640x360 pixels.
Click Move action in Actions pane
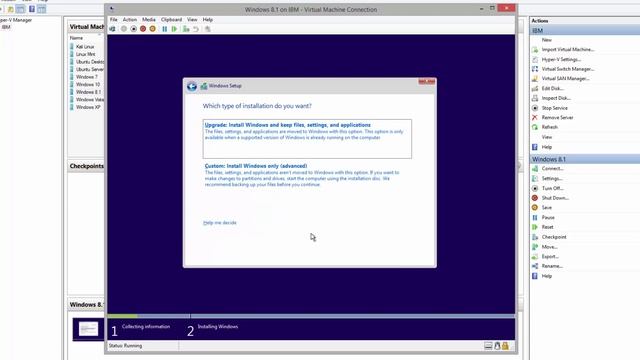[549, 247]
